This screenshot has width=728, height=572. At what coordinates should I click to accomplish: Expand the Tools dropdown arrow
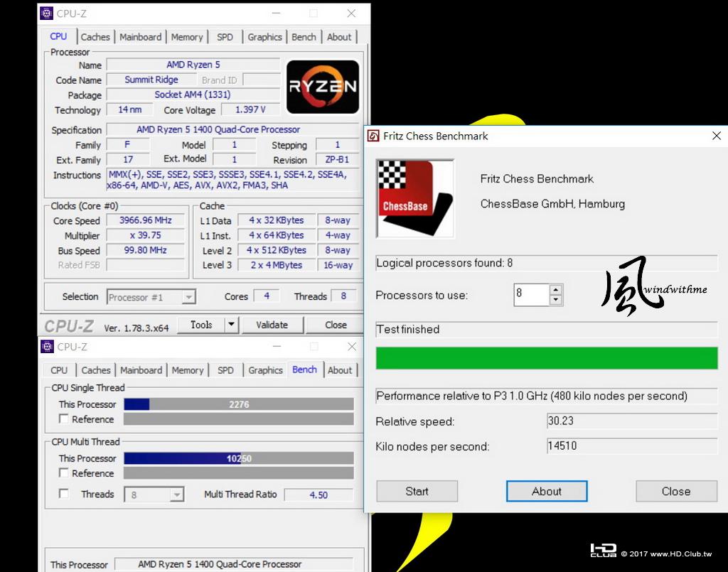[231, 325]
